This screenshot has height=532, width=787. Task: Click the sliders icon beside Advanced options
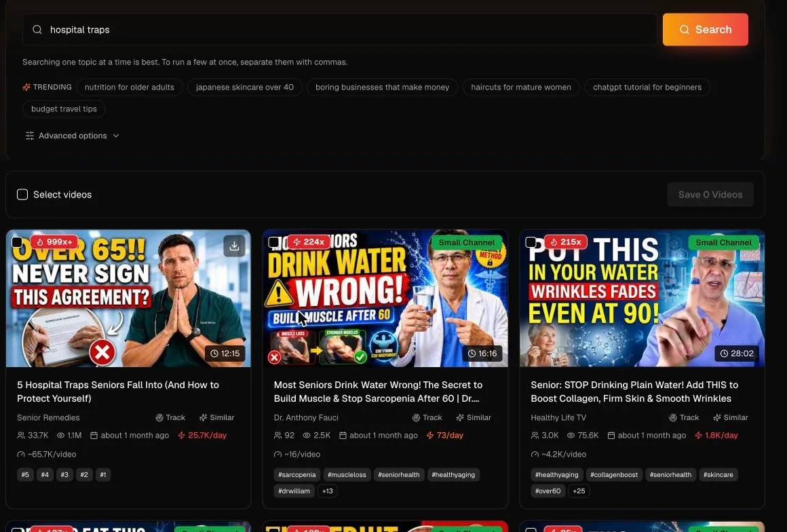pos(30,136)
